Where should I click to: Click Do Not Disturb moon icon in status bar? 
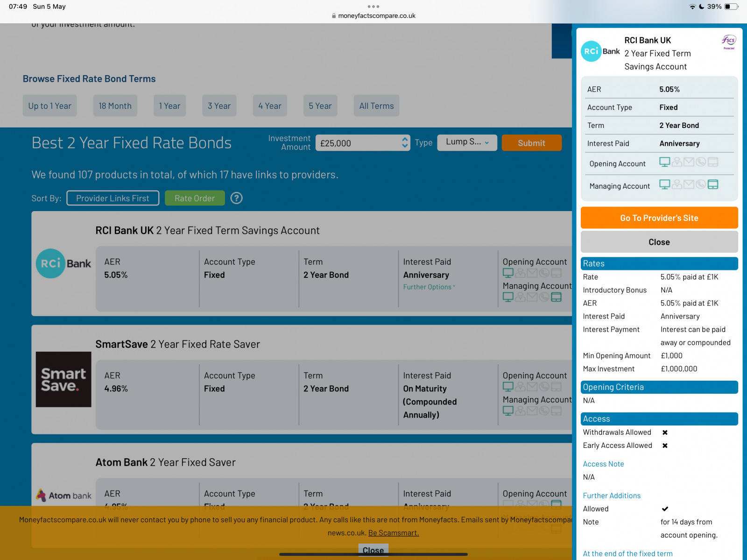point(702,7)
